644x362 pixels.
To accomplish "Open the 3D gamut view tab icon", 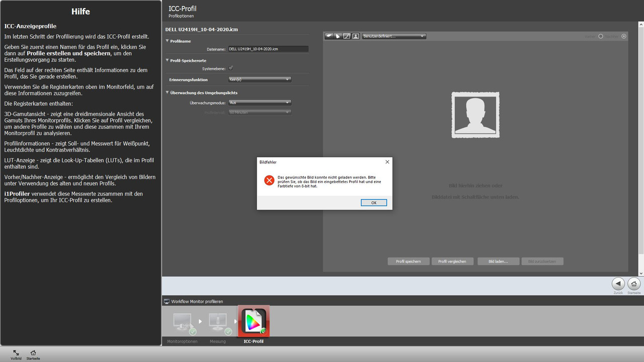I will pyautogui.click(x=330, y=36).
